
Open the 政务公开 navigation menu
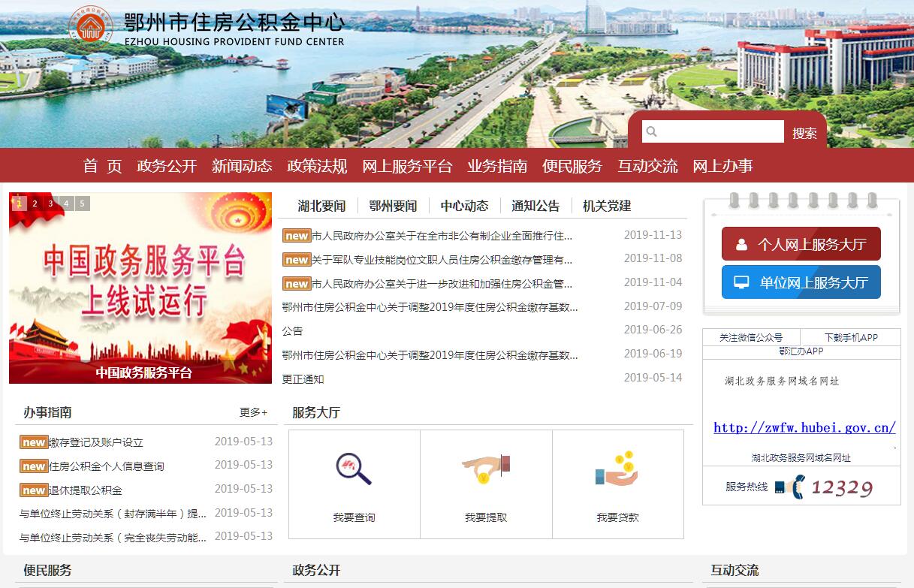tap(167, 166)
